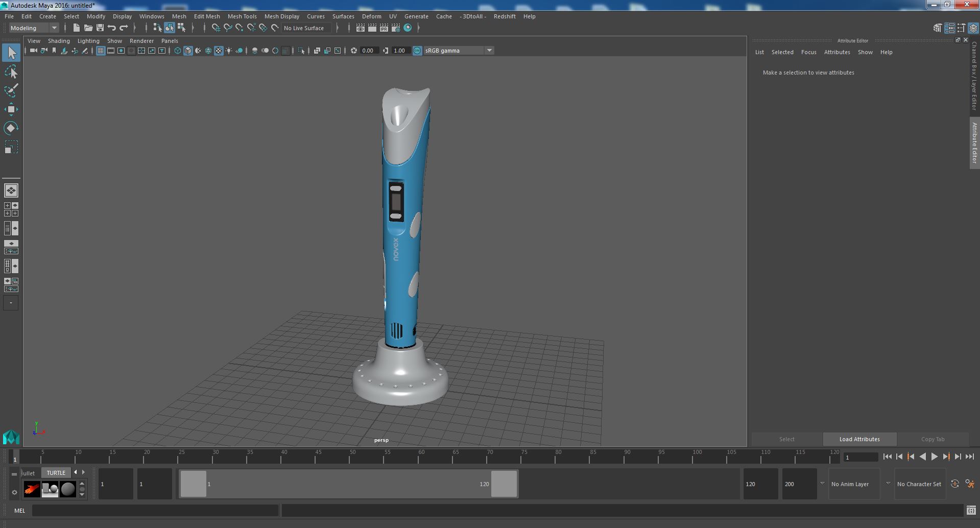Toggle Select by object type mode
This screenshot has width=980, height=528.
pos(170,28)
